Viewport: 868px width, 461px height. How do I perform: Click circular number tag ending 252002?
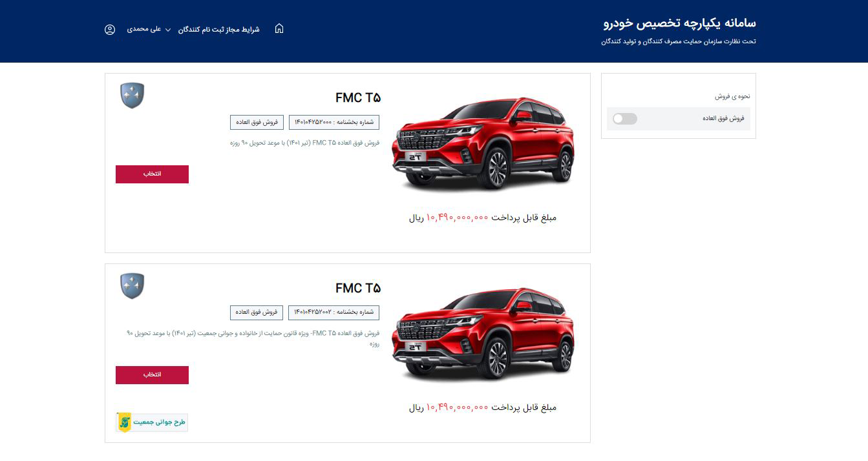(x=334, y=312)
